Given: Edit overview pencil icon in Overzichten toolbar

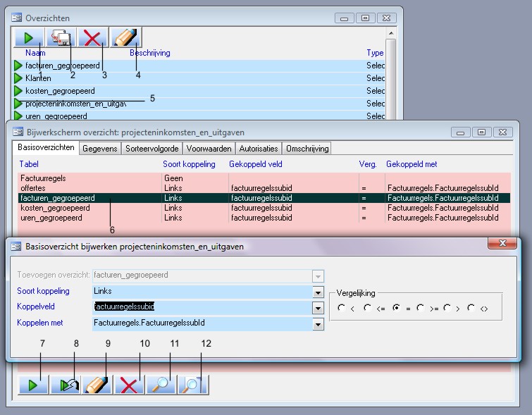Looking at the screenshot, I should coord(125,37).
